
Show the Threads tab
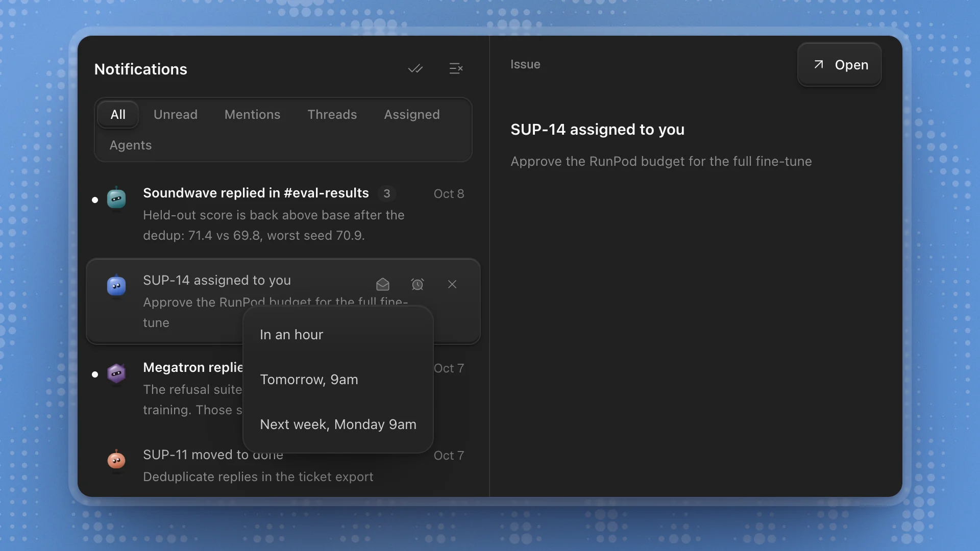[x=332, y=114]
